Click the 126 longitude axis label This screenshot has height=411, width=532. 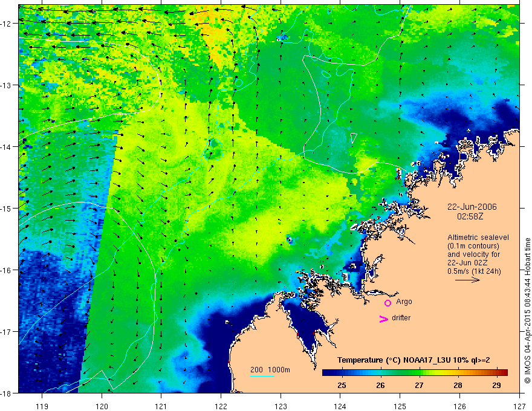[459, 406]
